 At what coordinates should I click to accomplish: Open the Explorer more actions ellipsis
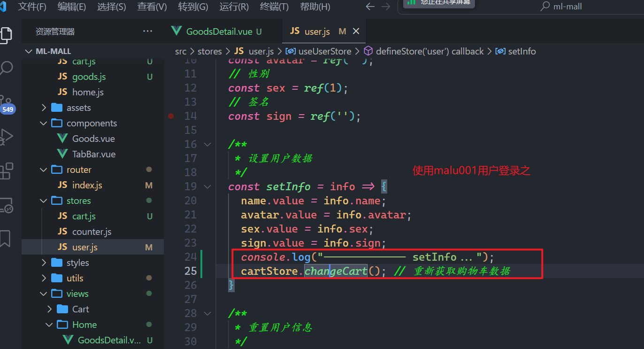click(147, 31)
